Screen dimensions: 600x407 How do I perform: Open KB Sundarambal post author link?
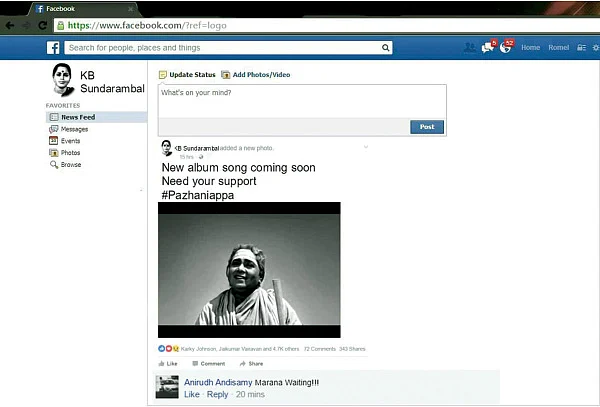197,148
